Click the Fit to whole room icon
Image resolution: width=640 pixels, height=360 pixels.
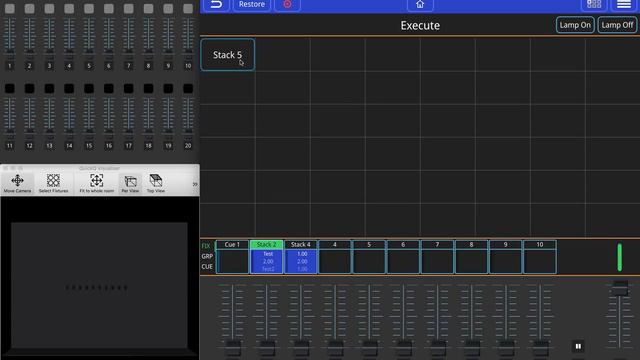pyautogui.click(x=97, y=183)
